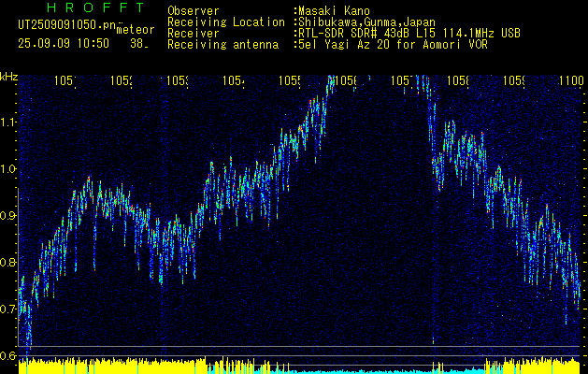Click the HROFFT title text
The image size is (588, 374).
96,7
